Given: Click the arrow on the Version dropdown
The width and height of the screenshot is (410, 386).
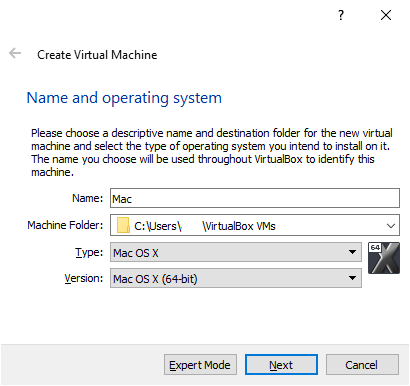Looking at the screenshot, I should 352,278.
